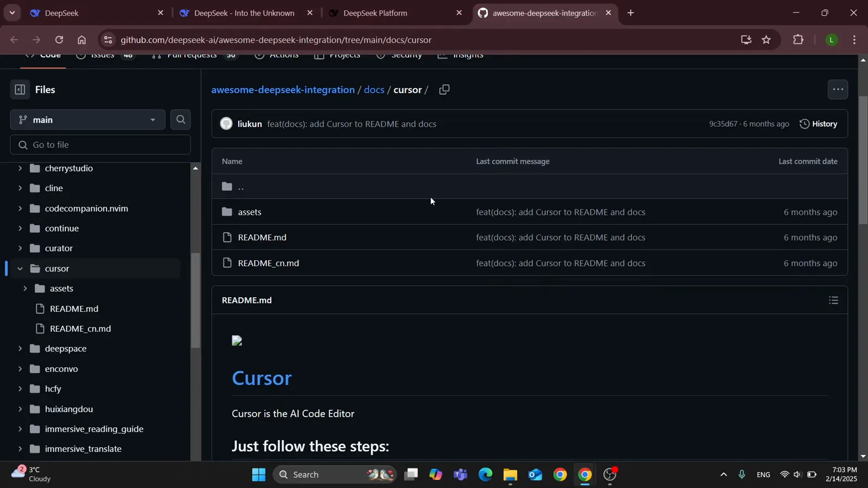Screen dimensions: 868x488
Task: Open commit History
Action: pos(819,124)
